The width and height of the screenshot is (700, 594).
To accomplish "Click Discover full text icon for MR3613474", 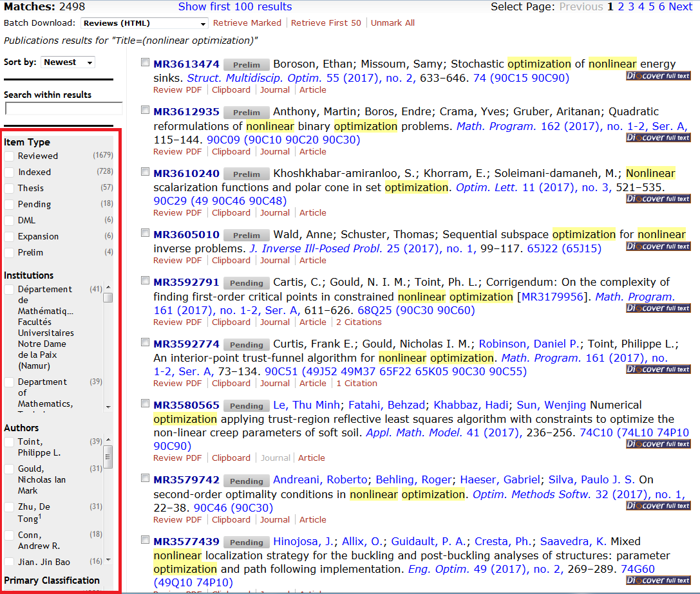I will point(658,76).
